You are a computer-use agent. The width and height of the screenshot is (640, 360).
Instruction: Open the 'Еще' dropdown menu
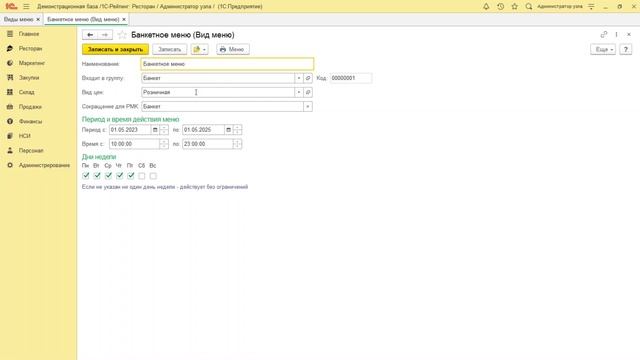click(603, 49)
